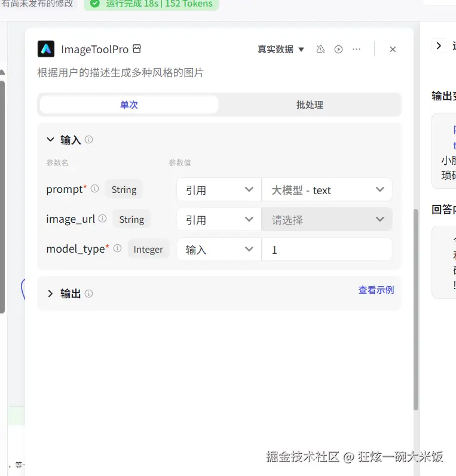
Task: Open the three-dot more options menu
Action: [356, 49]
